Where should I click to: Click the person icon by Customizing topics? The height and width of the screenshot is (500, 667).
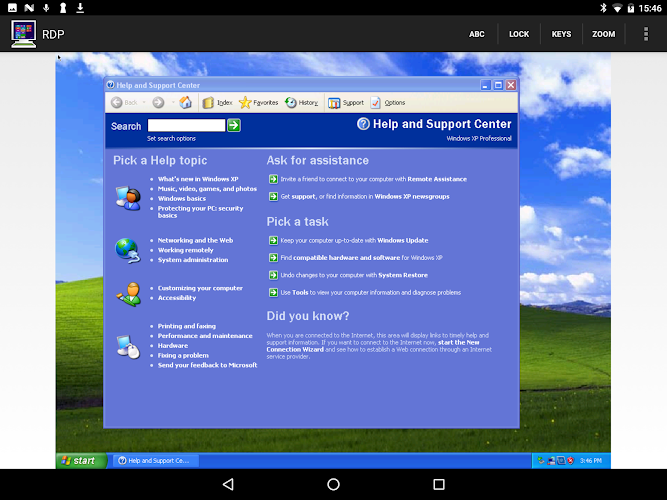click(x=129, y=294)
